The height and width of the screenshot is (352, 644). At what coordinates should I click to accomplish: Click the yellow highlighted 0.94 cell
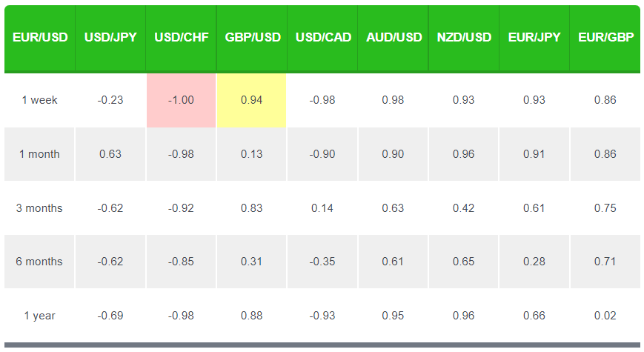pos(252,100)
